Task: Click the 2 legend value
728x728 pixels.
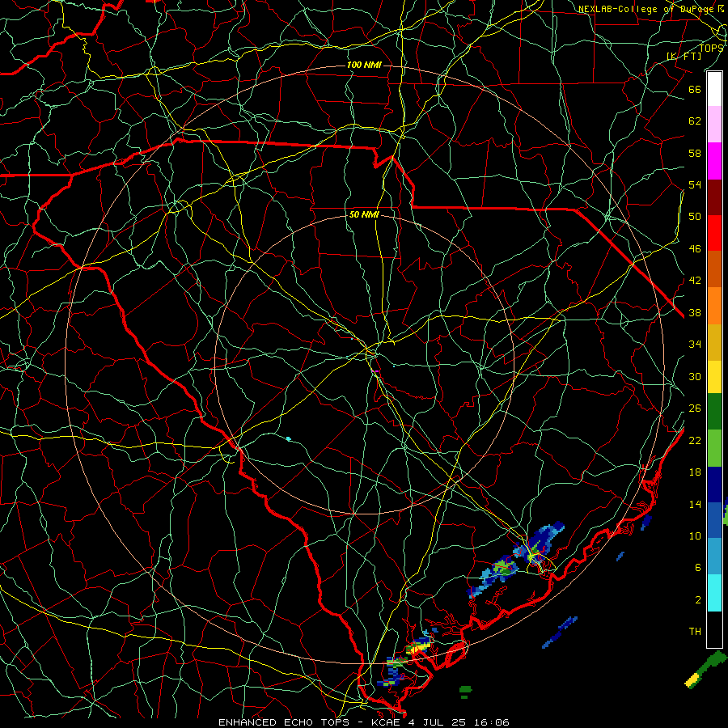Action: tap(698, 599)
